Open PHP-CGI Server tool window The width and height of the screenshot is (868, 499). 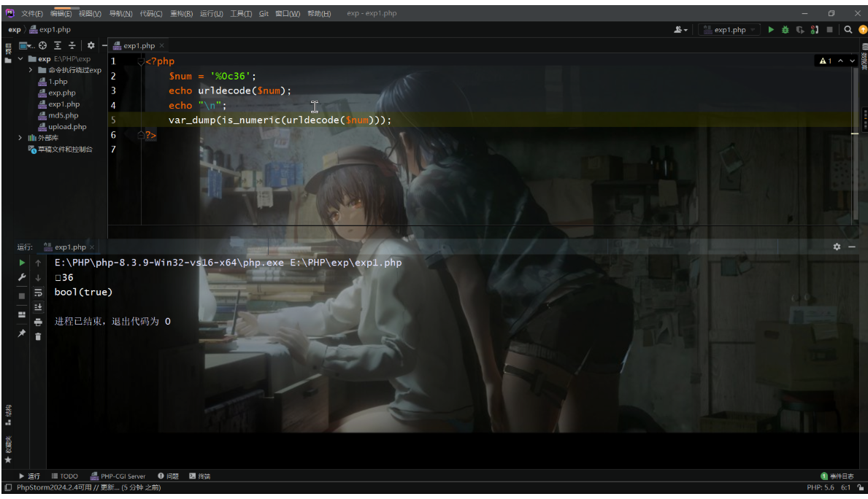(118, 476)
